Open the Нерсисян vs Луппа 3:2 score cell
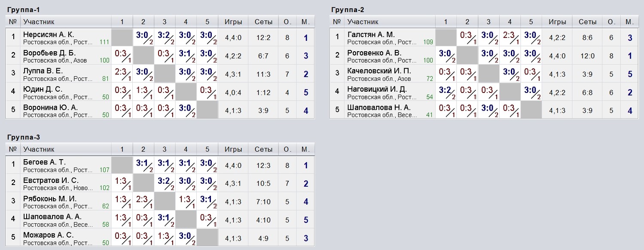The height and width of the screenshot is (250, 644). (x=165, y=37)
